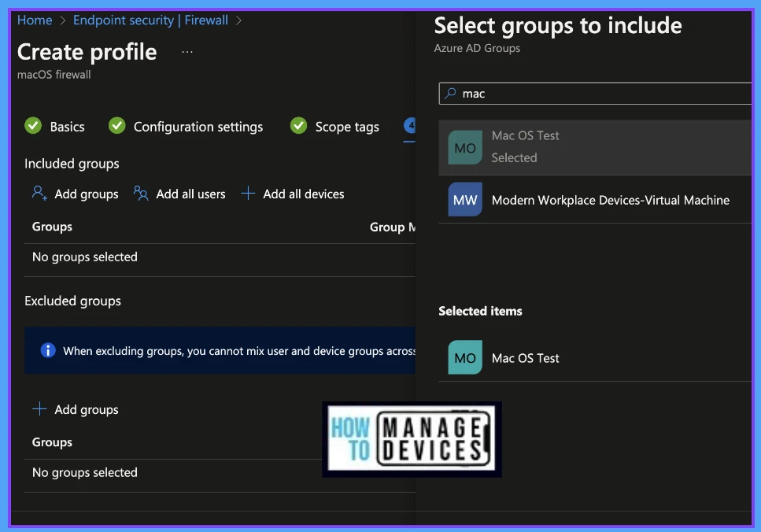Click the checkmark icon beside Configuration settings
761x532 pixels.
pos(117,126)
